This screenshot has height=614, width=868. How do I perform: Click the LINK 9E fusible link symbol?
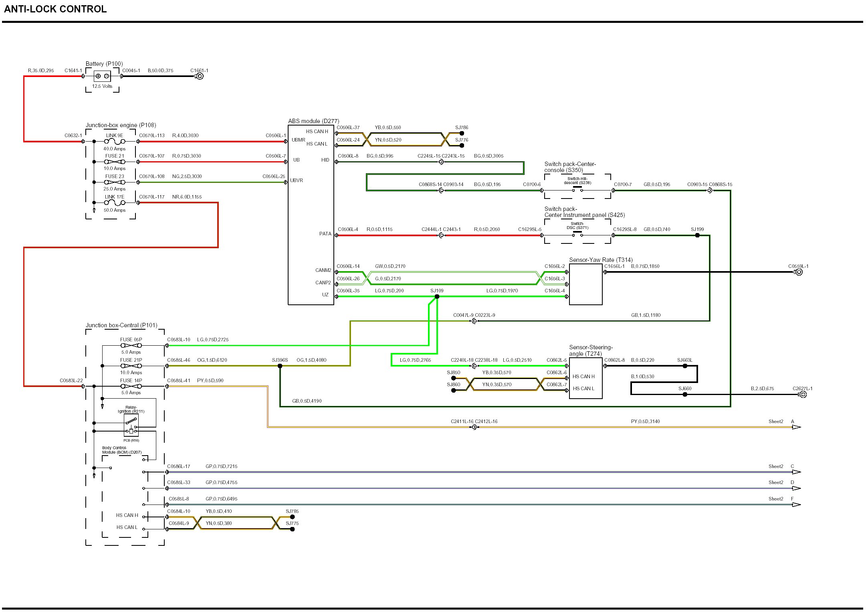point(115,141)
